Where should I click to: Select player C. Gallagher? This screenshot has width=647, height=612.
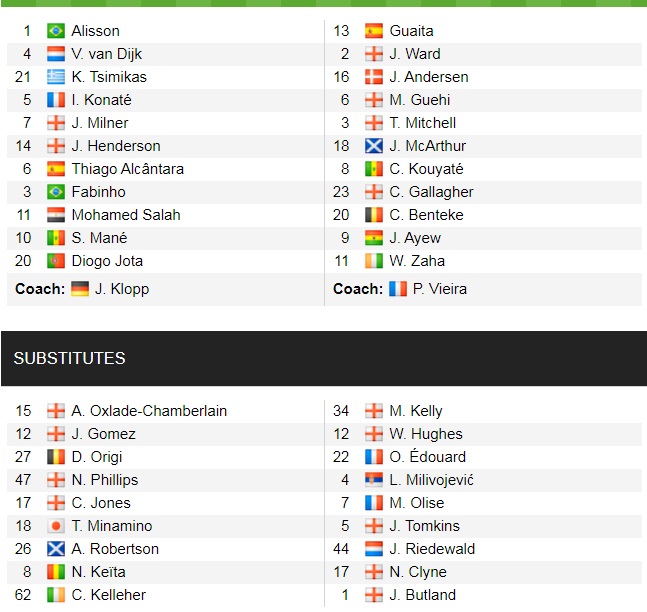click(x=431, y=192)
